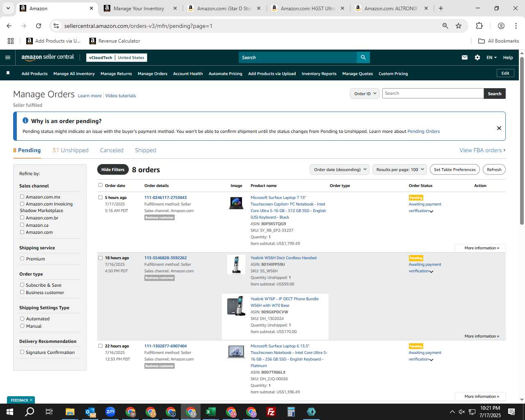Switch to the 31 Unshipped tab
The height and width of the screenshot is (420, 525).
coord(71,150)
